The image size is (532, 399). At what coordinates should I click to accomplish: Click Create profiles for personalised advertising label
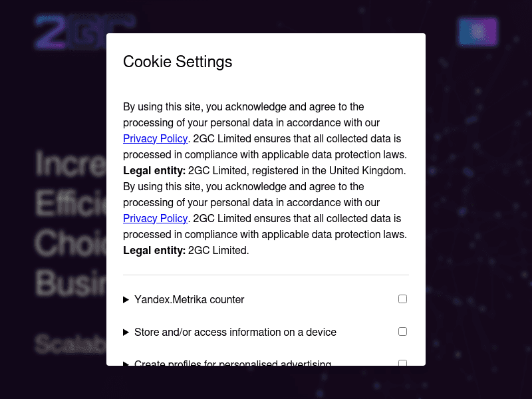point(232,362)
